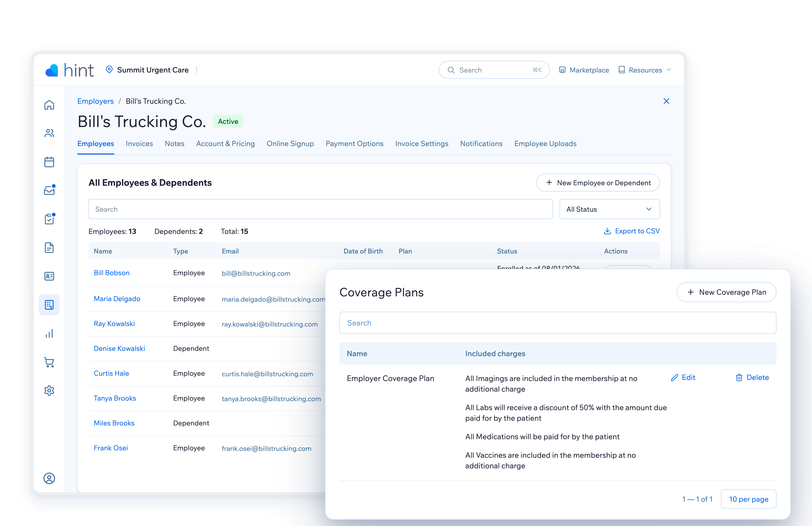Switch to the Invoices tab
This screenshot has width=812, height=526.
pyautogui.click(x=139, y=144)
